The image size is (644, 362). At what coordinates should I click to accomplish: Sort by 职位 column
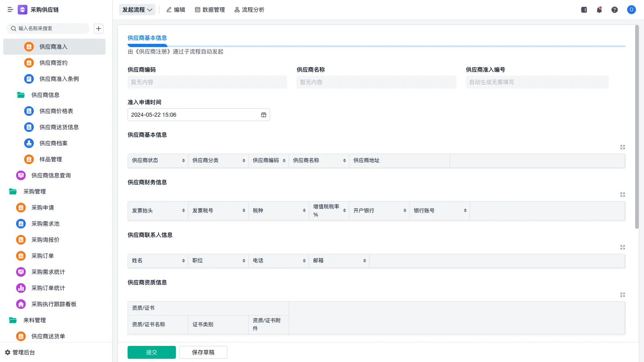click(x=244, y=261)
